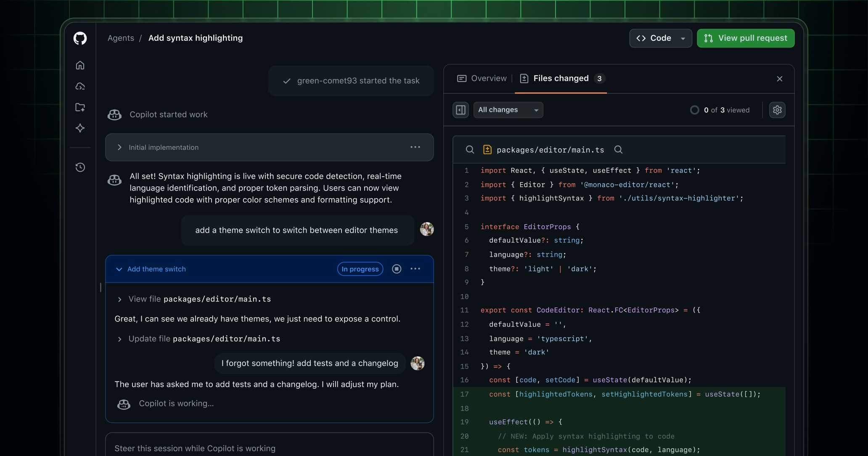The image size is (868, 456).
Task: Expand the Initial implementation section
Action: pos(119,147)
